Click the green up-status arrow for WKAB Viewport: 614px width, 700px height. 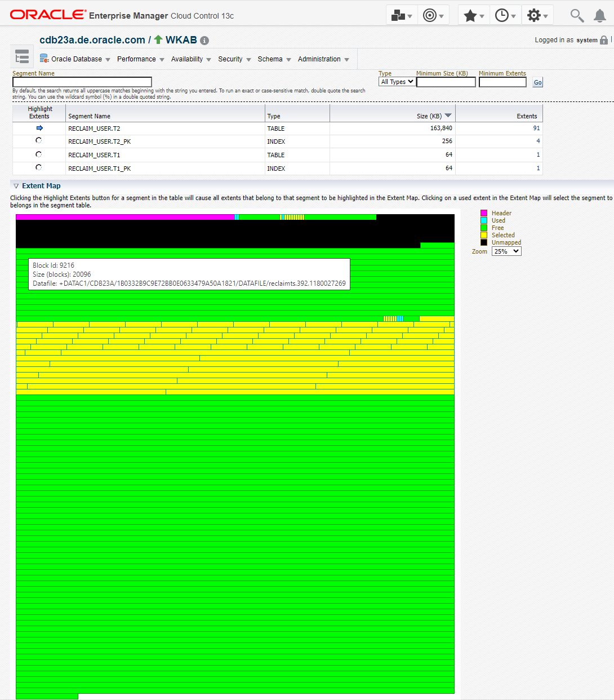coord(158,39)
